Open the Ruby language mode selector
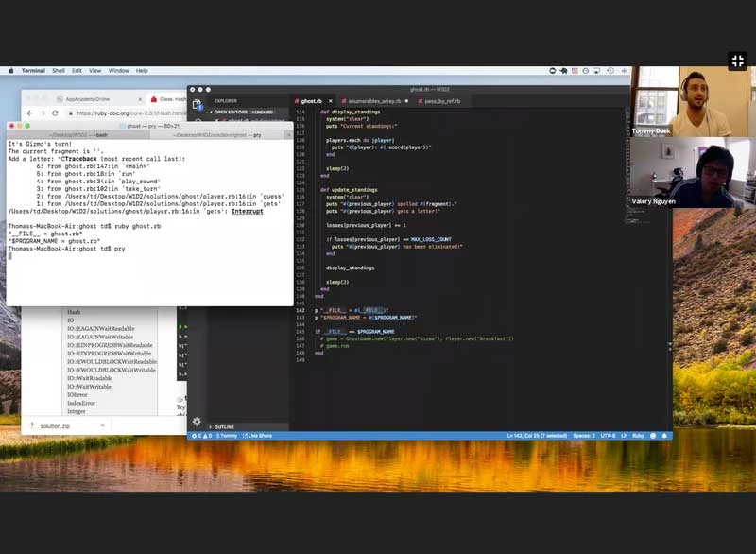The height and width of the screenshot is (554, 756). (x=638, y=436)
